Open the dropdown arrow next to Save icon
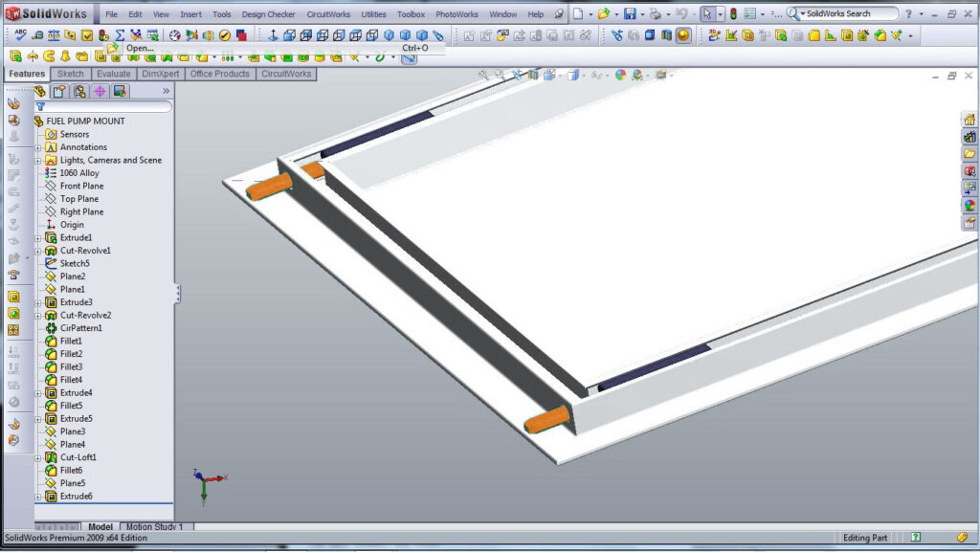This screenshot has width=980, height=553. coord(642,13)
